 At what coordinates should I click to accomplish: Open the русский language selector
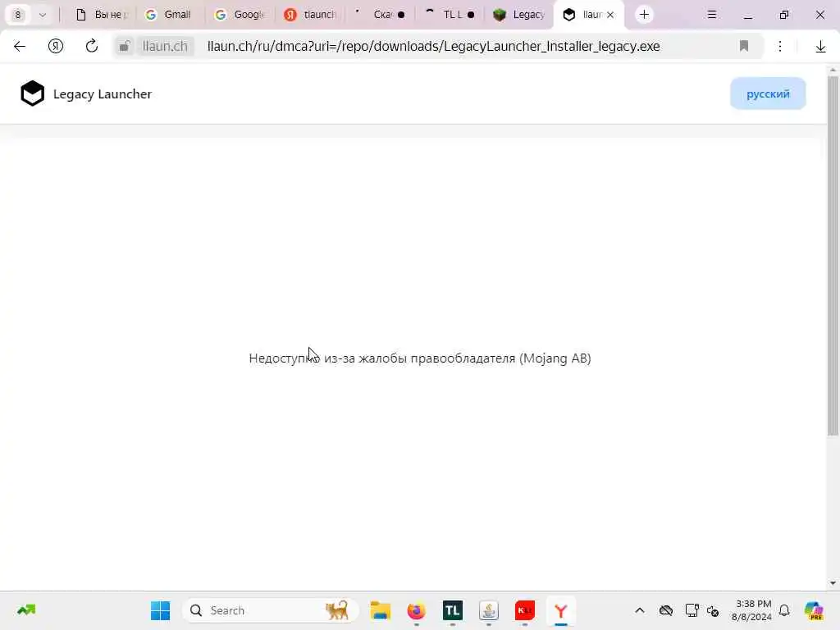[768, 94]
